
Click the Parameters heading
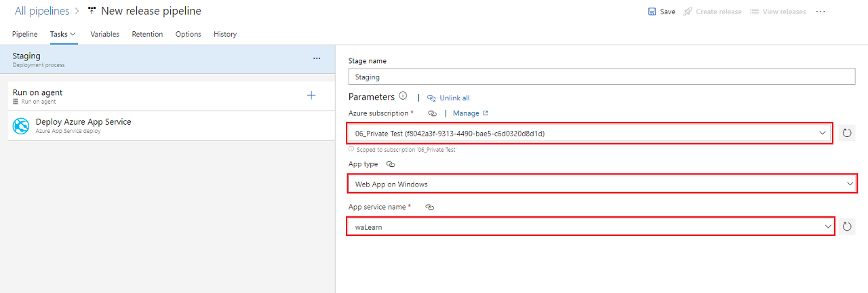point(372,97)
